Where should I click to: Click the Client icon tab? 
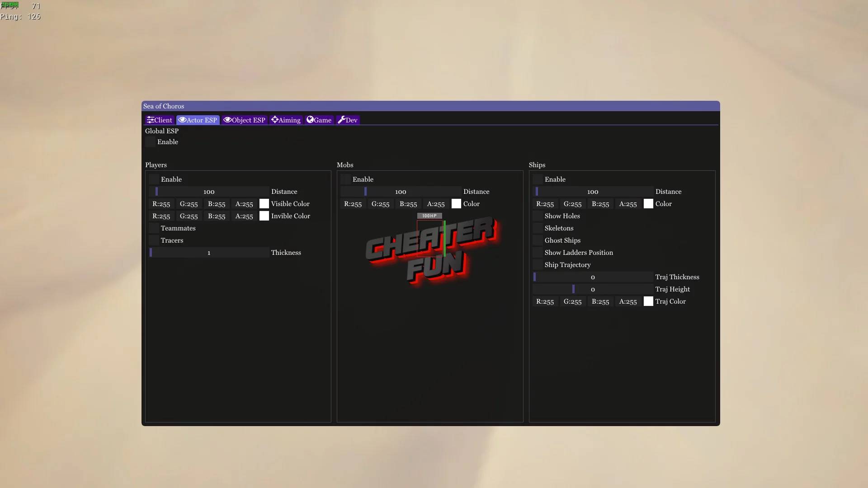pyautogui.click(x=159, y=120)
